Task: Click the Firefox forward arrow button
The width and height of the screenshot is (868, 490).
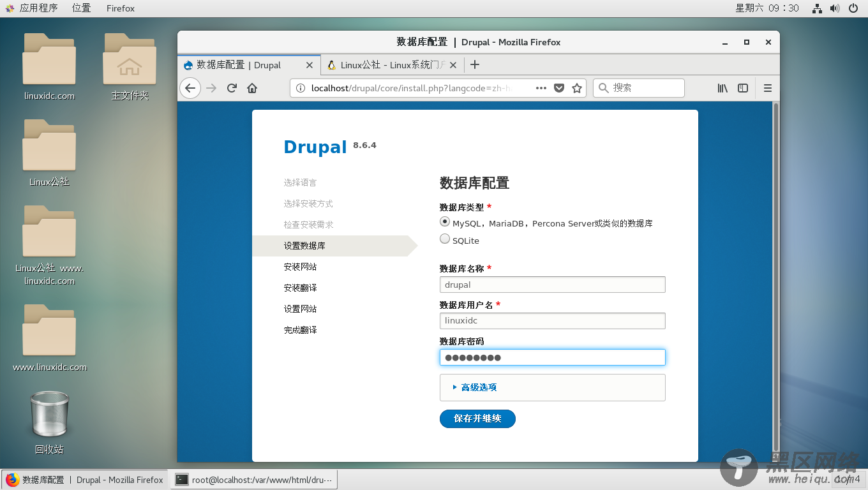Action: click(x=211, y=88)
